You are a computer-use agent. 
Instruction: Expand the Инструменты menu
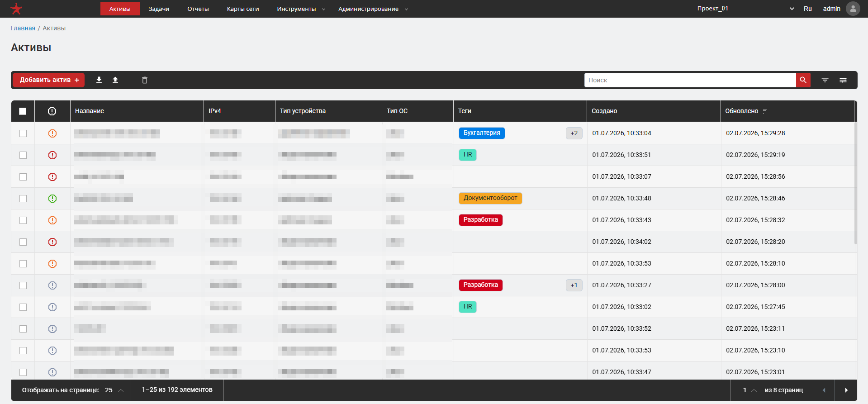tap(301, 9)
